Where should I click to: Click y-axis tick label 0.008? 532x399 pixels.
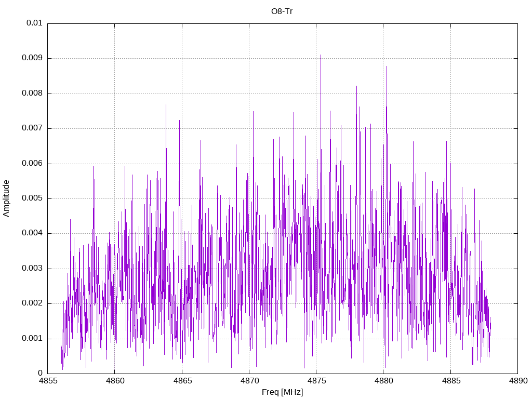click(x=32, y=94)
